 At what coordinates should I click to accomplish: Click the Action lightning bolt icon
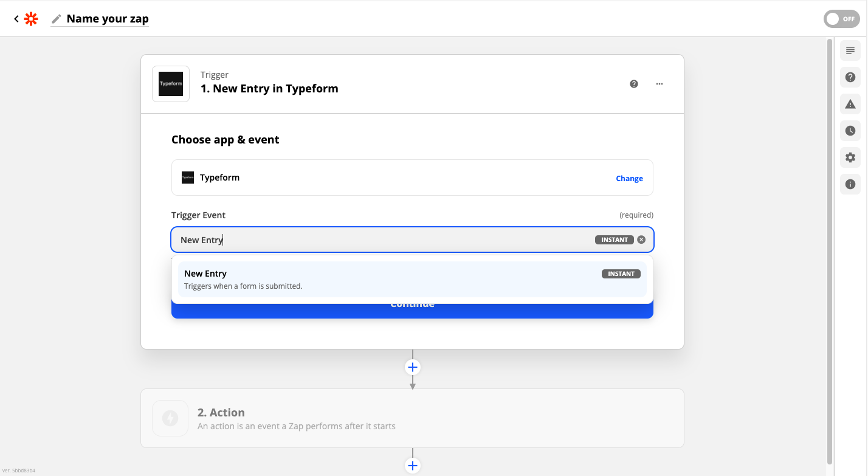[170, 418]
